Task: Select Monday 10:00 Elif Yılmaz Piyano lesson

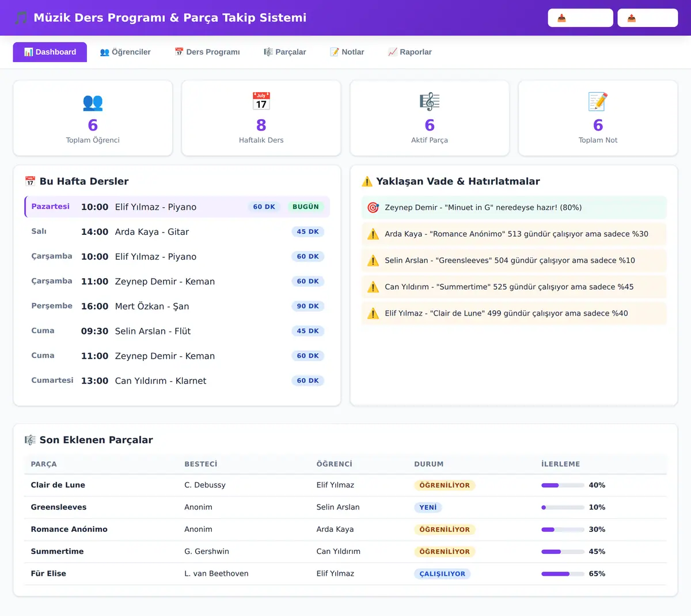Action: coord(177,207)
